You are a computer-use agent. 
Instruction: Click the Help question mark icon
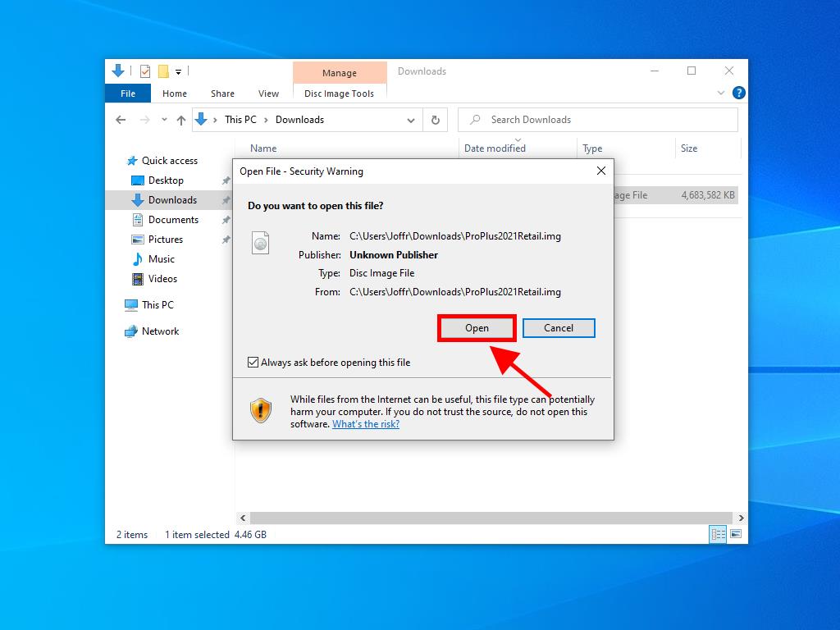click(738, 94)
